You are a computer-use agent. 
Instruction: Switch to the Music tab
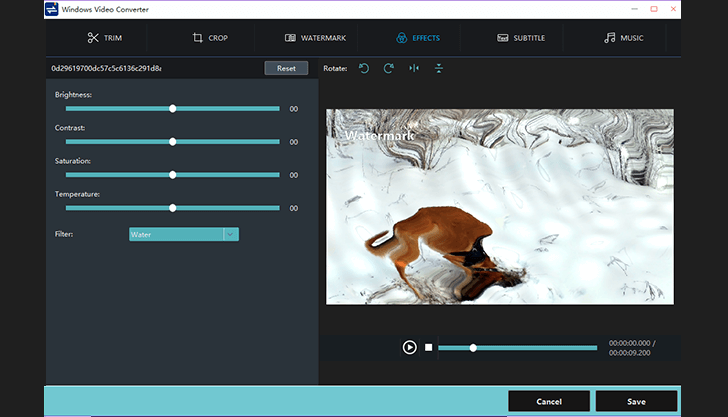(623, 38)
